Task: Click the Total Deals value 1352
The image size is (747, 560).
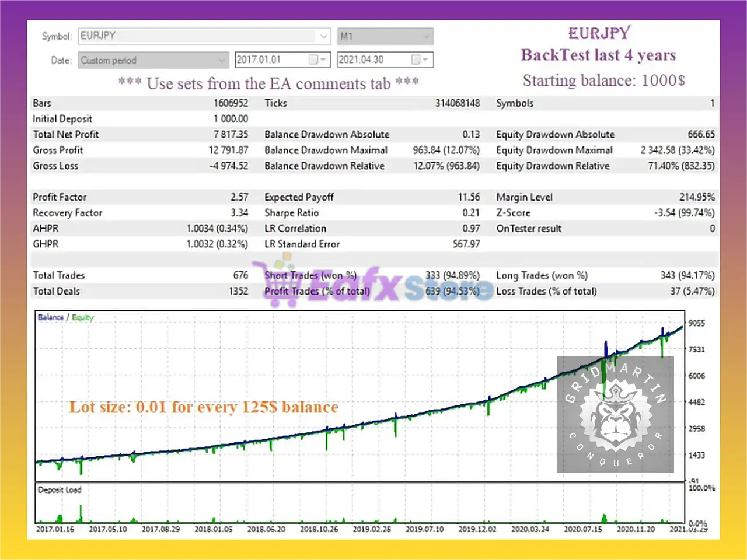Action: coord(238,292)
